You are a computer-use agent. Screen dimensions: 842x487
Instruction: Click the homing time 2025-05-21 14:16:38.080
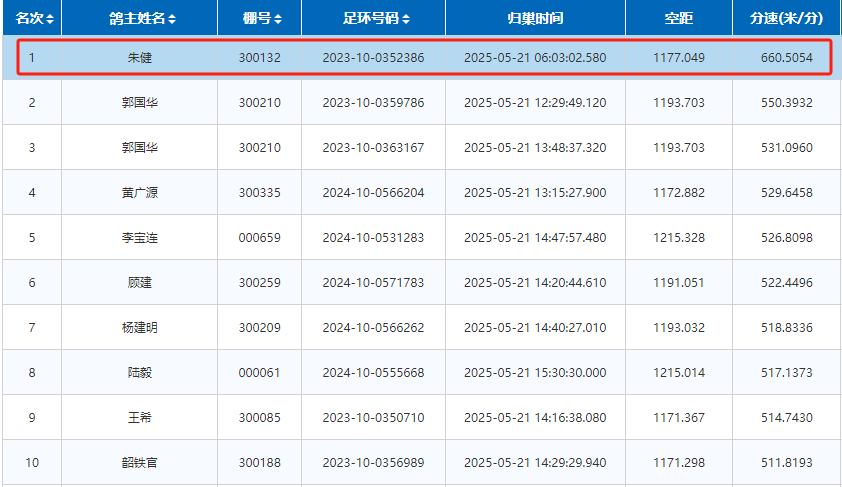[x=535, y=418]
